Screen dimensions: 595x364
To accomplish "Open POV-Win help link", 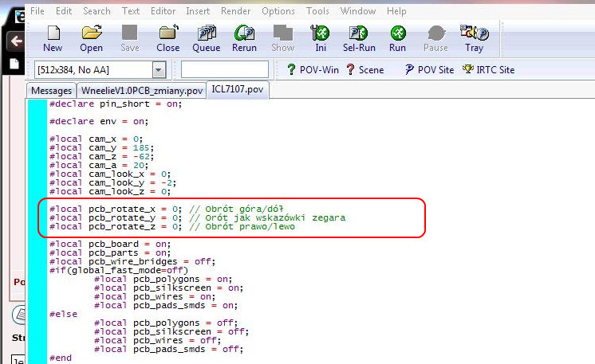I will pos(313,70).
